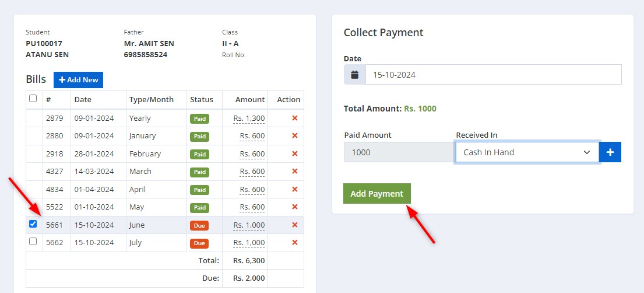The width and height of the screenshot is (644, 293).
Task: Delete the July due bill 5662
Action: click(x=294, y=242)
